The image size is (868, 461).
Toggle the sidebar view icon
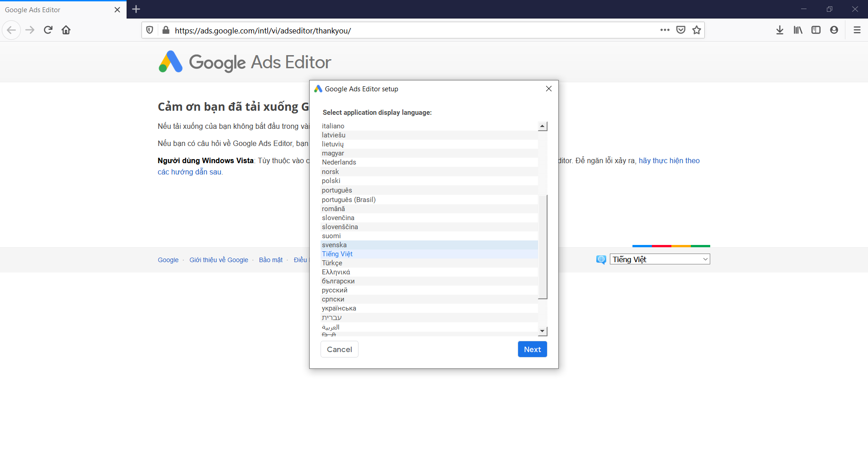click(x=816, y=30)
